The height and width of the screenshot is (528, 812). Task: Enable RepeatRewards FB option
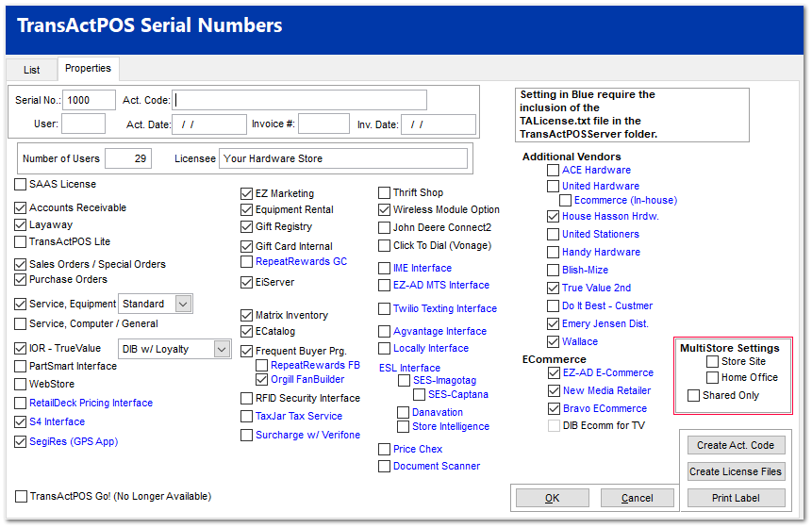point(262,366)
